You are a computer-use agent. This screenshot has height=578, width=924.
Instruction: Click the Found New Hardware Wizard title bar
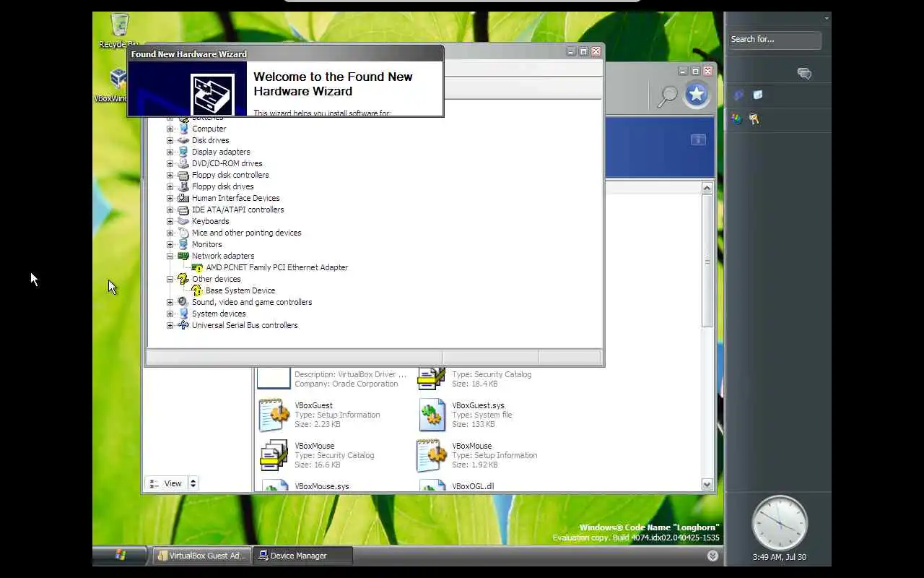click(286, 53)
